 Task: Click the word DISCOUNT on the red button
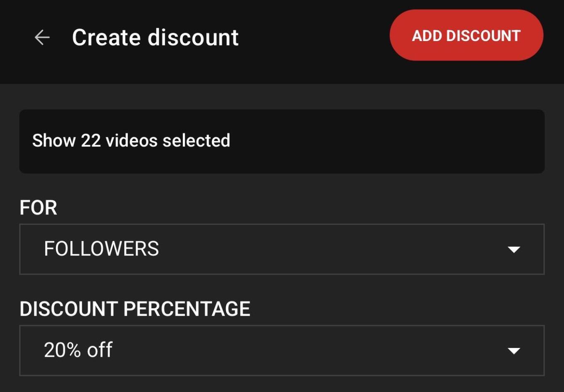click(483, 36)
